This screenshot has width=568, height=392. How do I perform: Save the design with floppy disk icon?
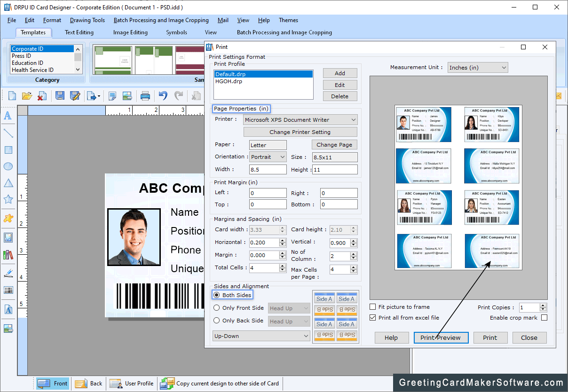(60, 96)
